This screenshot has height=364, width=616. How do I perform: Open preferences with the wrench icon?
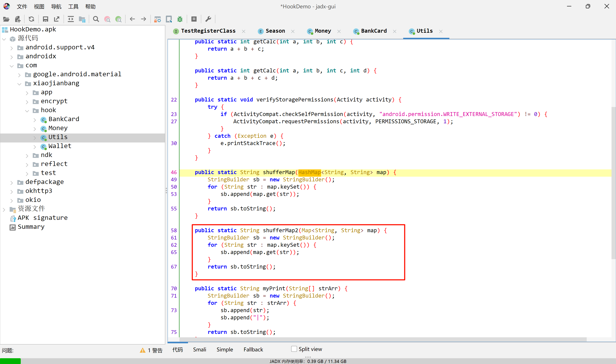(x=208, y=19)
